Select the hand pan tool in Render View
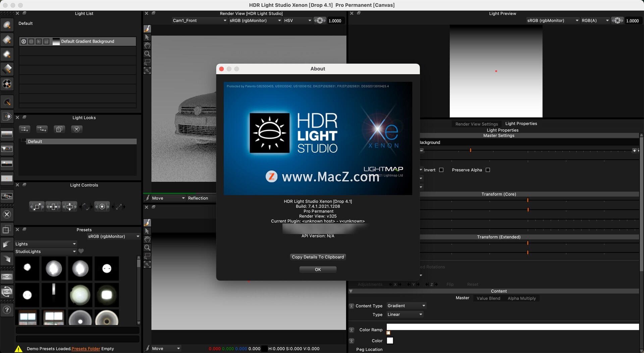 click(147, 45)
